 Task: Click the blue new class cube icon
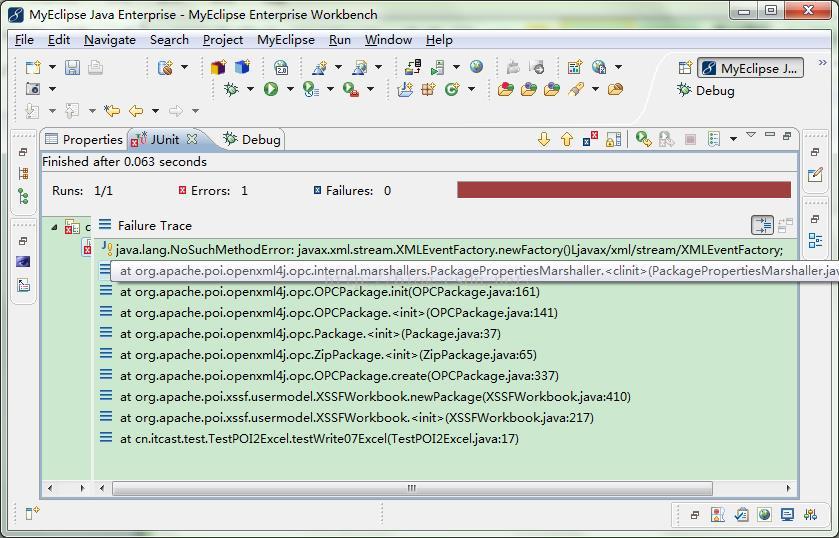click(242, 67)
